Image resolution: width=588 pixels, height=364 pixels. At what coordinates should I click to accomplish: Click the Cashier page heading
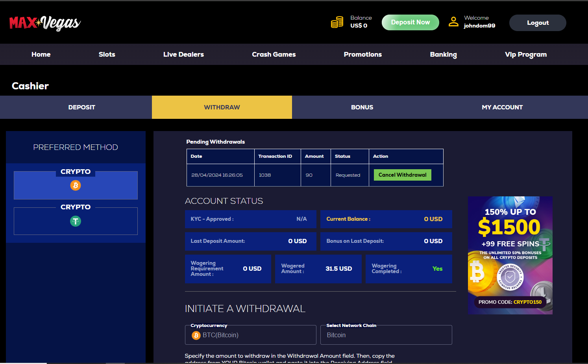click(x=30, y=86)
